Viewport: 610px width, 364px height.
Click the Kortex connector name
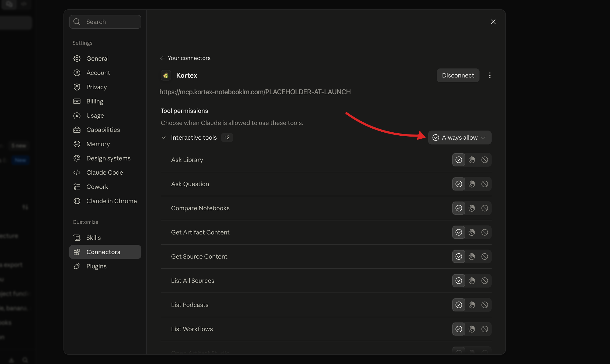pyautogui.click(x=187, y=75)
